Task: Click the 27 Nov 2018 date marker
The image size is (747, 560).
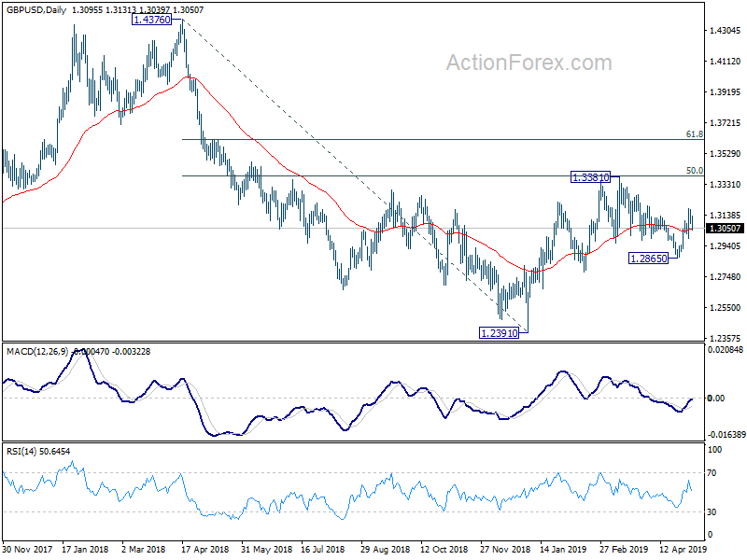Action: (505, 549)
